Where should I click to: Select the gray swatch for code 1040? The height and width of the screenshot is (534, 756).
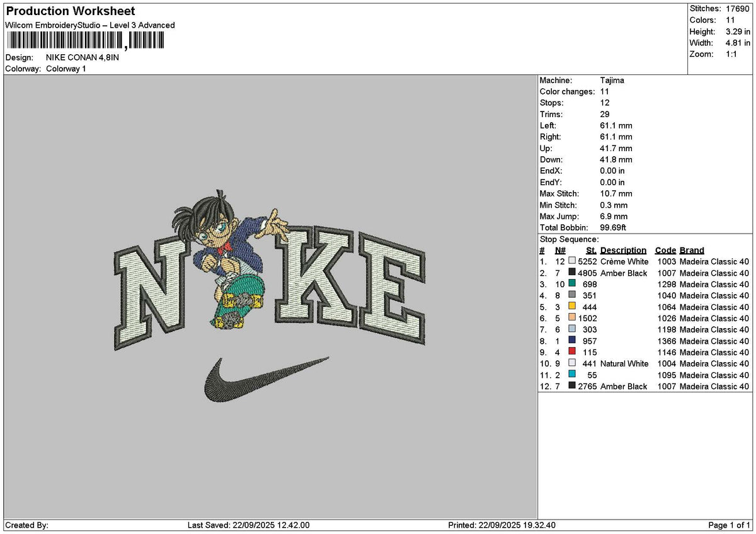coord(572,295)
